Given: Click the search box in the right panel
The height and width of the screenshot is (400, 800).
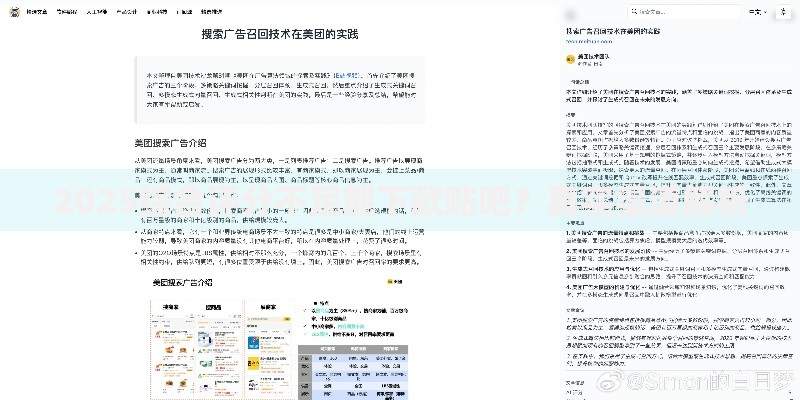Looking at the screenshot, I should coord(684,12).
